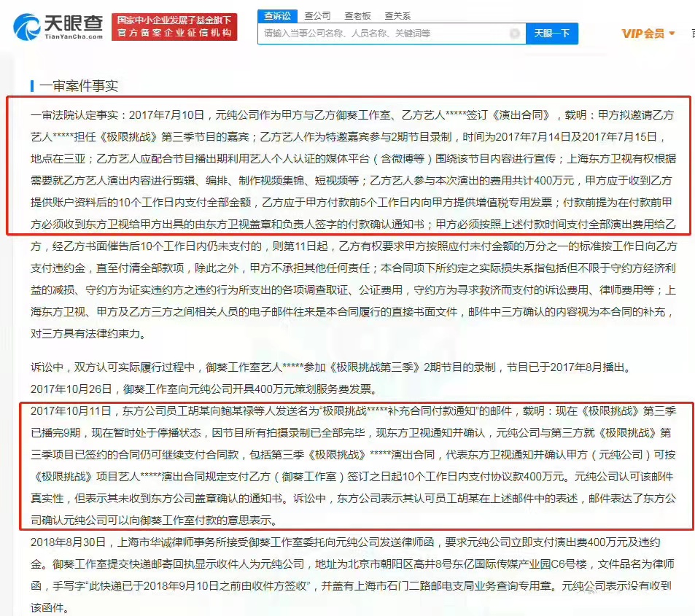
Task: Select the 一审案件事实 section heading
Action: click(79, 86)
